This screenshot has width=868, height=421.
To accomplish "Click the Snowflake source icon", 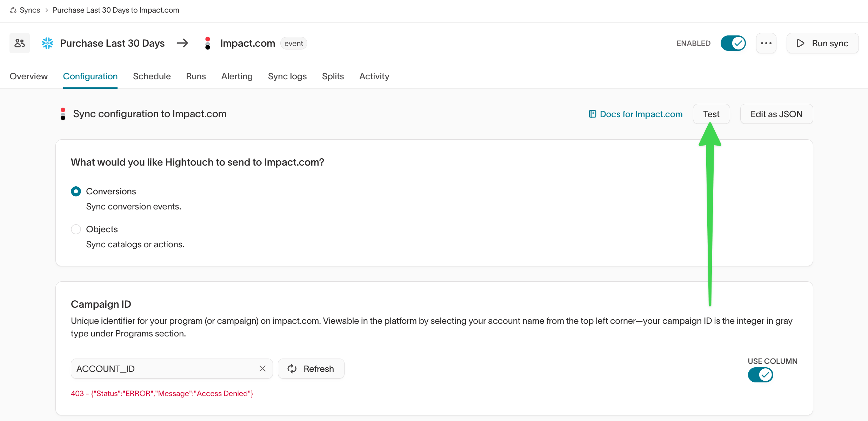I will (x=47, y=43).
